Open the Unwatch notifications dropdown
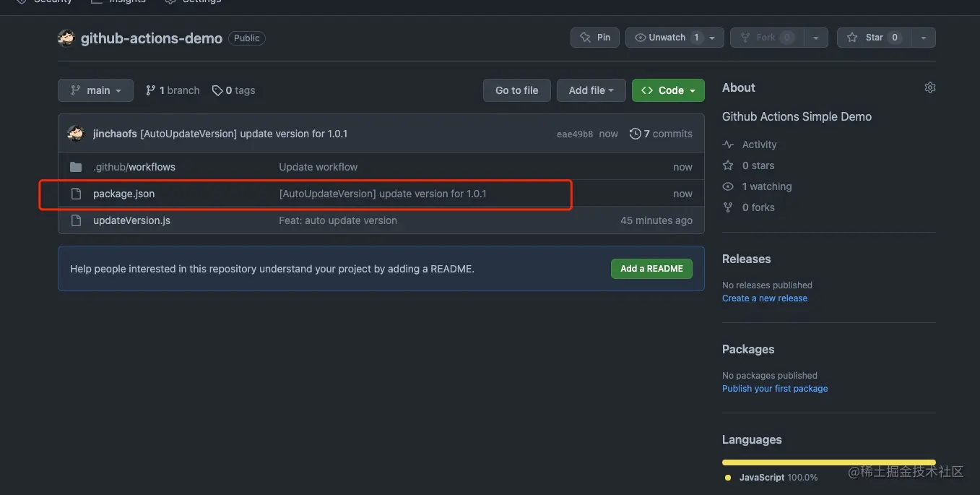 click(675, 38)
